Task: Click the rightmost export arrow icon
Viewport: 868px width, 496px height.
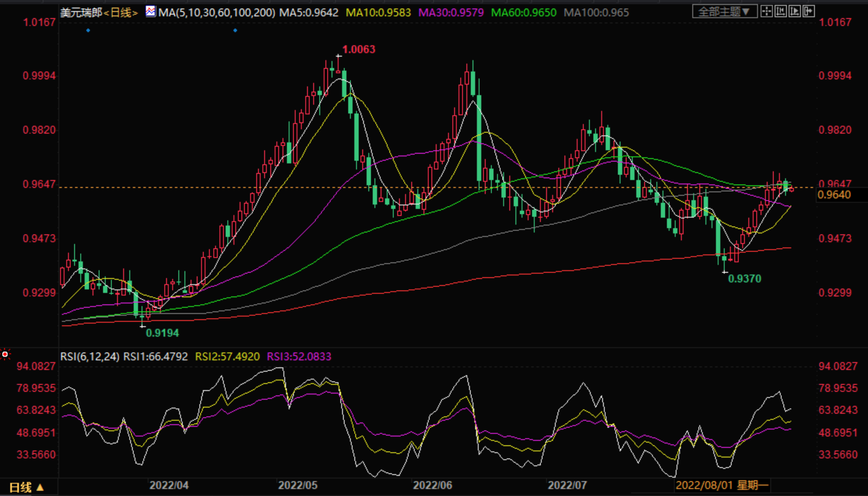Action: 808,11
